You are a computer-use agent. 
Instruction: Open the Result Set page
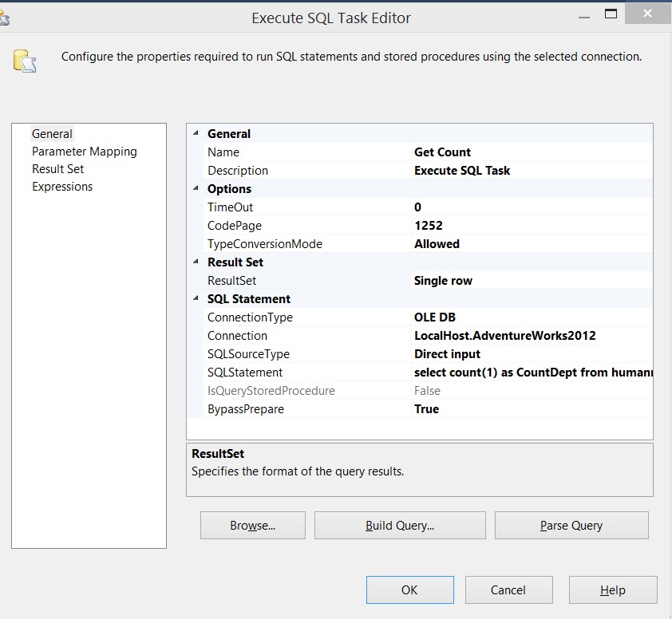[x=57, y=169]
